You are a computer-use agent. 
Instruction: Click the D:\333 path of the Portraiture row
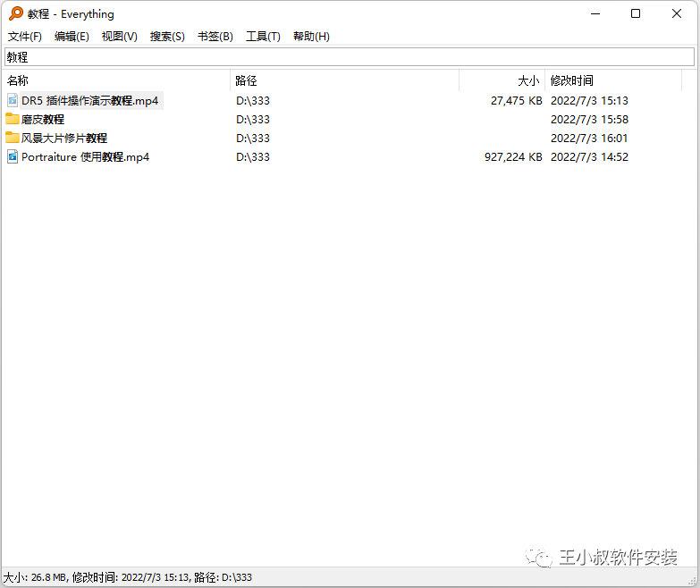pos(253,157)
